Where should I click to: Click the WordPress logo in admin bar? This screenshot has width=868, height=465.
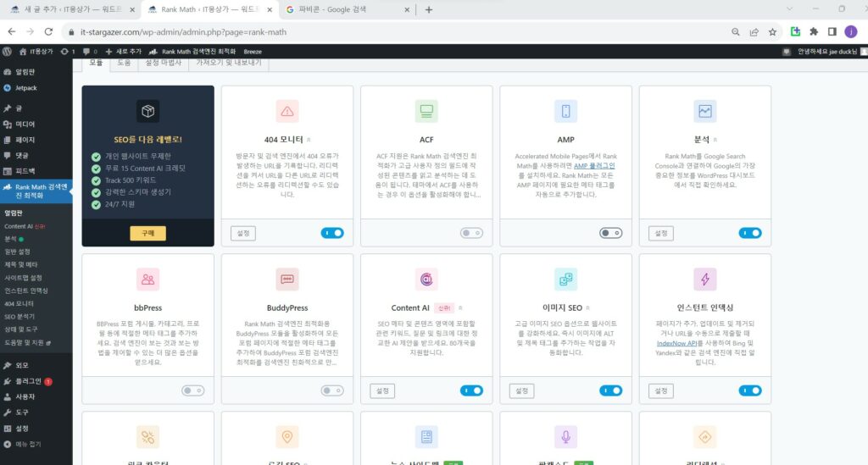coord(7,52)
